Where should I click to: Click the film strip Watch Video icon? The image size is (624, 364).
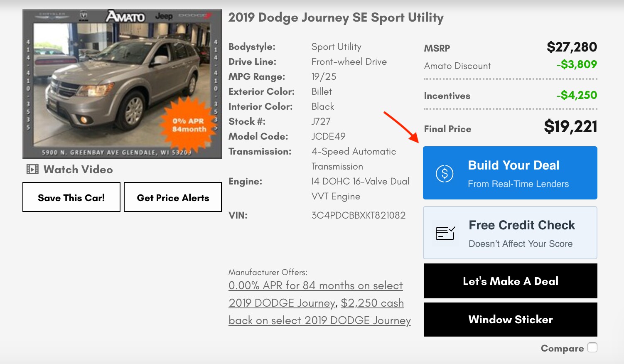[x=32, y=170]
